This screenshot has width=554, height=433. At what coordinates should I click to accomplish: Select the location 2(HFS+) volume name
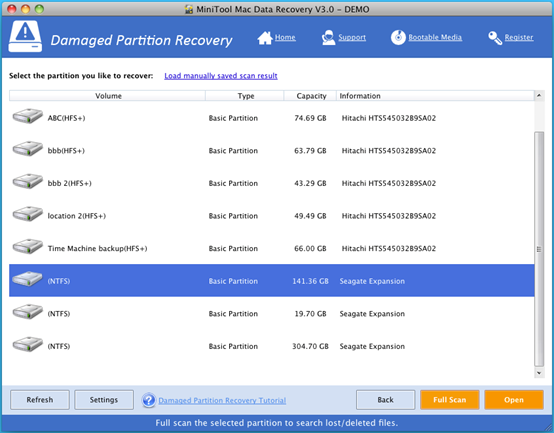77,216
